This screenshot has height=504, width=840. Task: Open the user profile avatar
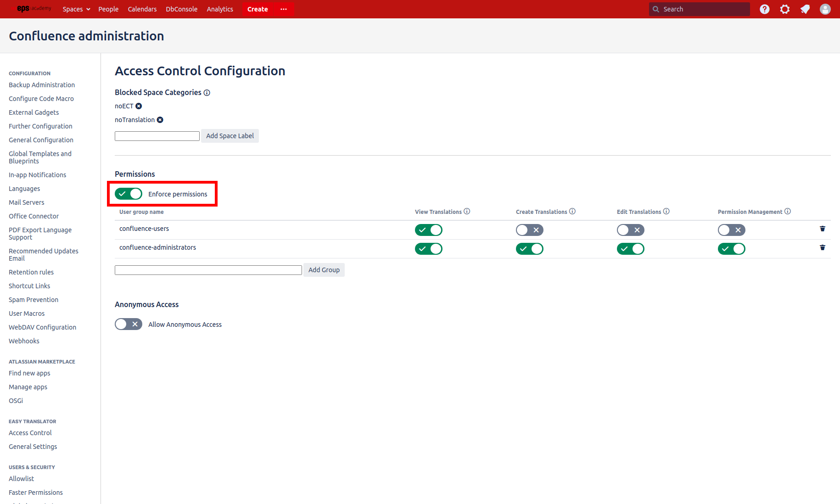tap(825, 9)
